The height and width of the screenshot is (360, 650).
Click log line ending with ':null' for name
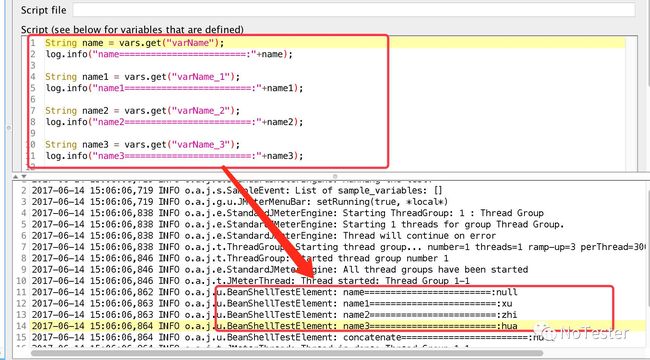point(274,292)
